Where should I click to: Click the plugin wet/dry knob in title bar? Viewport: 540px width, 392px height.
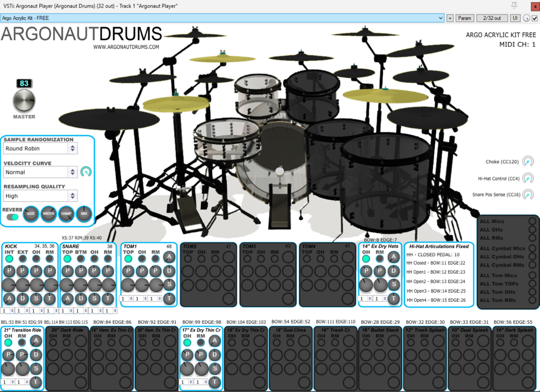coord(526,18)
